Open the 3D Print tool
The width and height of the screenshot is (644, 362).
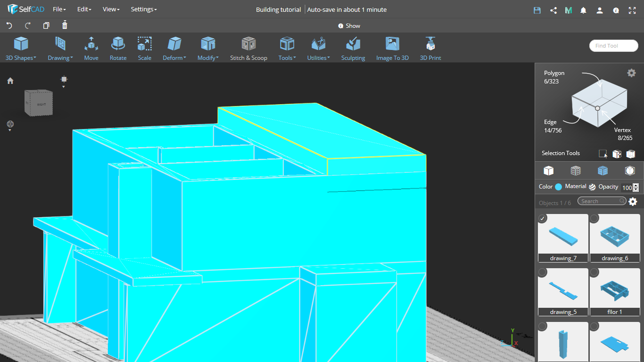pyautogui.click(x=430, y=49)
